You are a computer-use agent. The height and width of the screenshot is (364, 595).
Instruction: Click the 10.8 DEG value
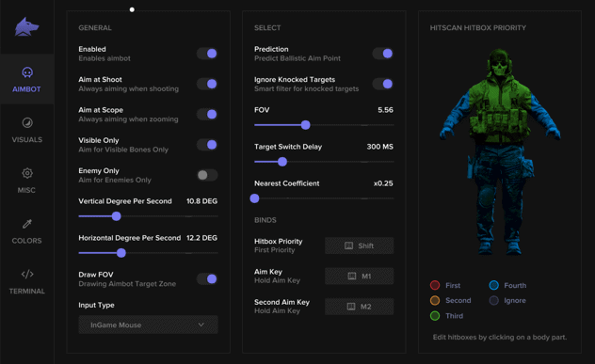coord(201,201)
